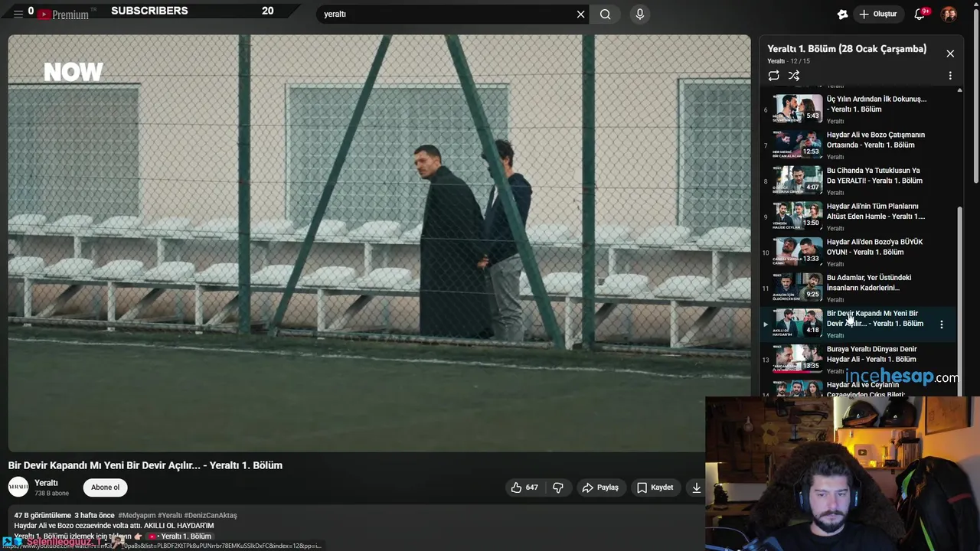Like the video showing 647 likes
Screen dimensions: 980x551
coord(524,487)
